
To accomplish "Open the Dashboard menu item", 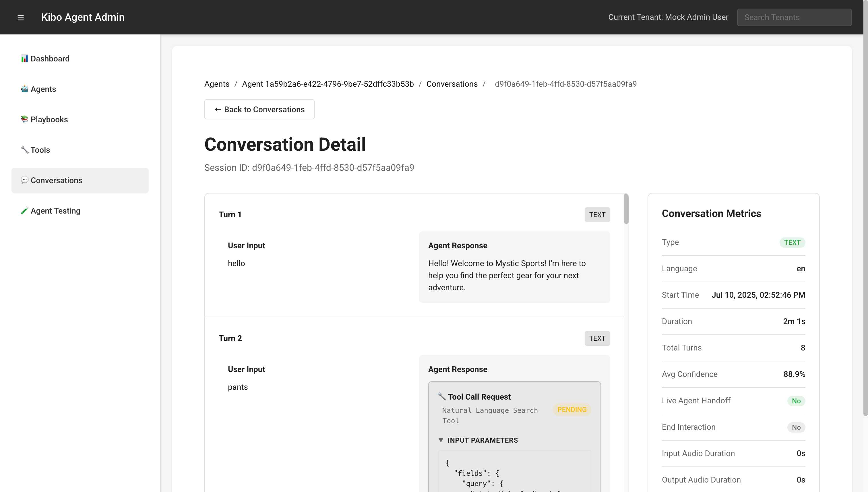I will pos(80,59).
